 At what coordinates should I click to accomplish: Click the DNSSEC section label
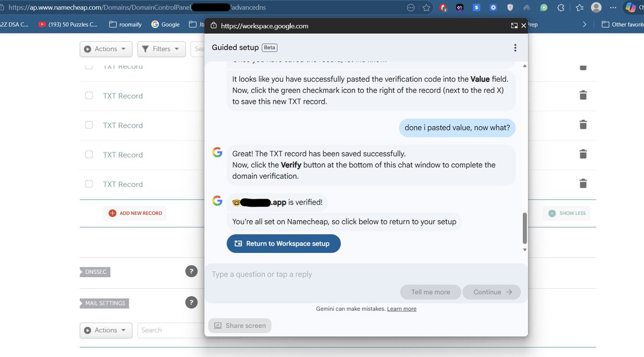click(x=96, y=272)
